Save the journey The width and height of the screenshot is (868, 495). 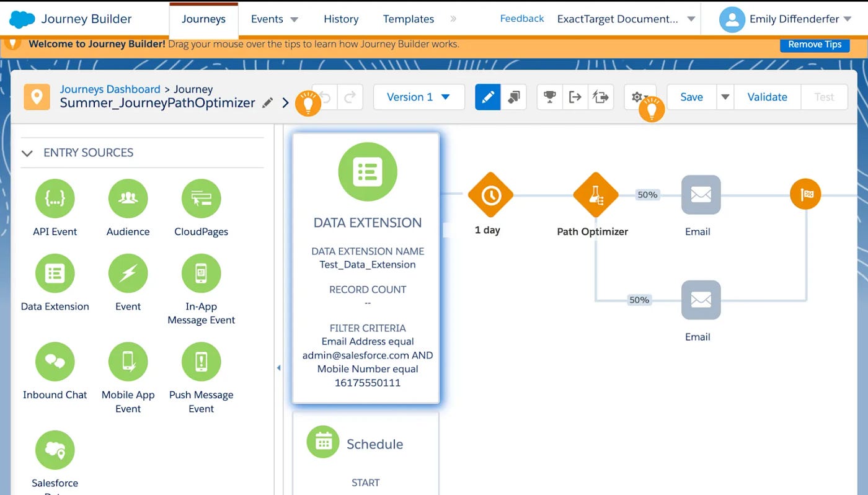(691, 97)
